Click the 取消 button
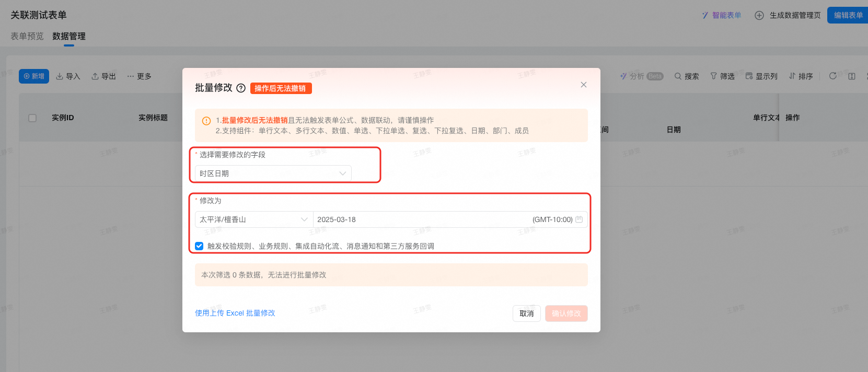Viewport: 868px width, 372px height. [527, 313]
